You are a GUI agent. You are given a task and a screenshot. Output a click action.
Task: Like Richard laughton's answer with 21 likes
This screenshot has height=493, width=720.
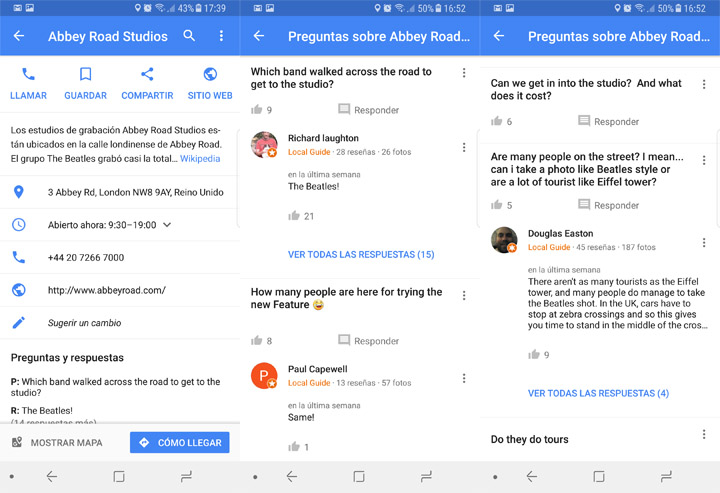pos(294,215)
